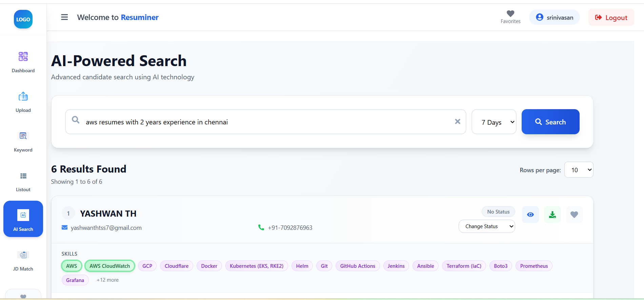
Task: Click the Git skill tag
Action: click(x=324, y=266)
